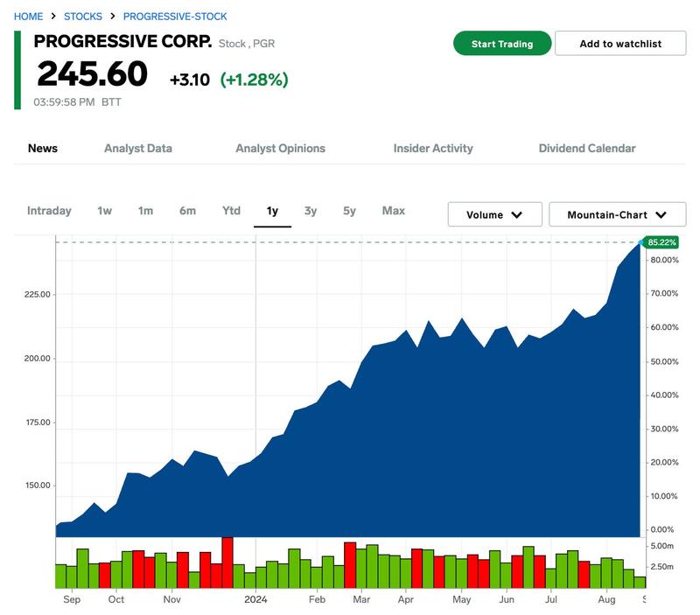The width and height of the screenshot is (700, 615).
Task: Select the 5y chart range
Action: pyautogui.click(x=349, y=211)
